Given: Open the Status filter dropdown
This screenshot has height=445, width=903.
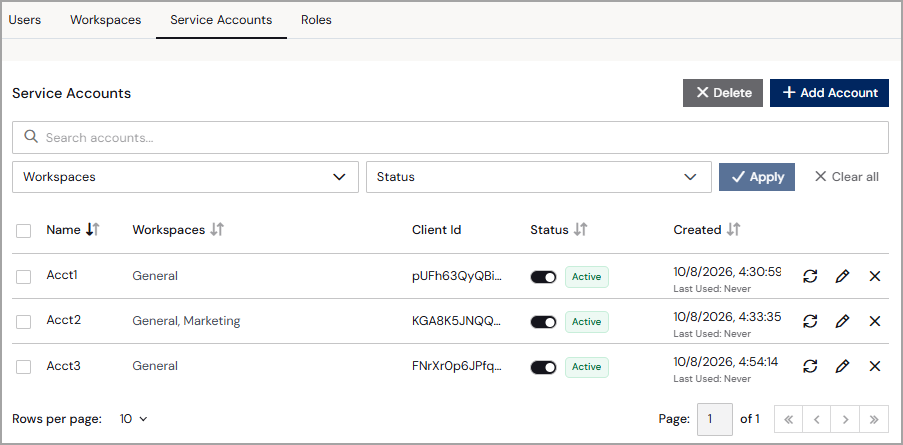Looking at the screenshot, I should tap(539, 177).
